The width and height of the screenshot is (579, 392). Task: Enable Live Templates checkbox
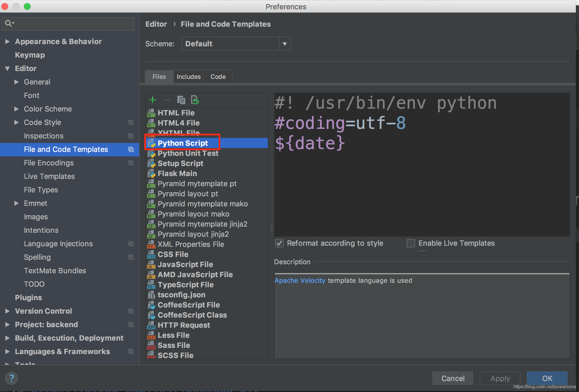click(411, 243)
